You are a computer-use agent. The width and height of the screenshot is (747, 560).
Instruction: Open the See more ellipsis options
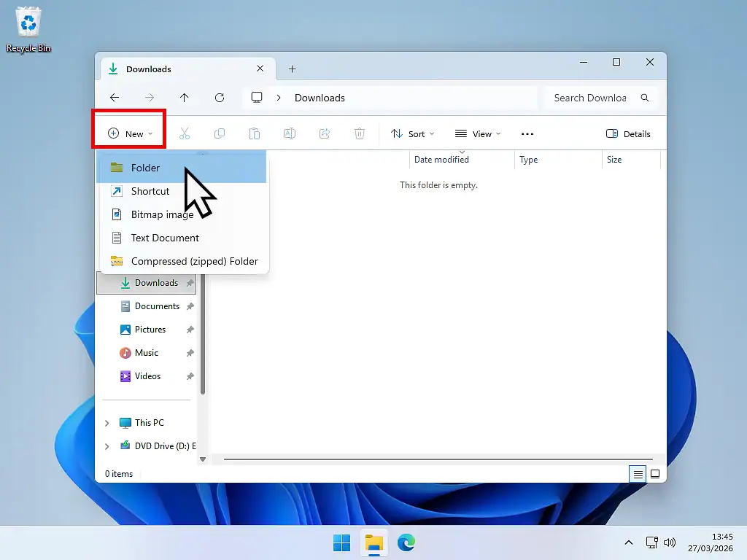click(527, 133)
